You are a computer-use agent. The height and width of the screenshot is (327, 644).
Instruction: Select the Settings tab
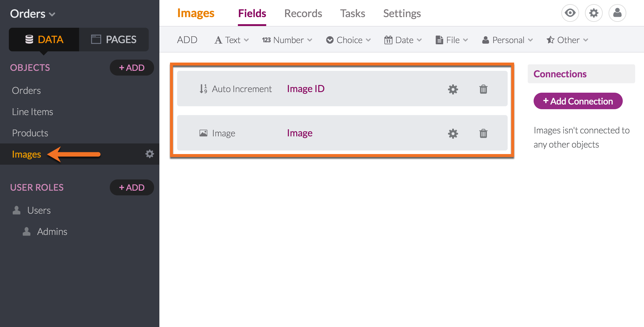(402, 14)
